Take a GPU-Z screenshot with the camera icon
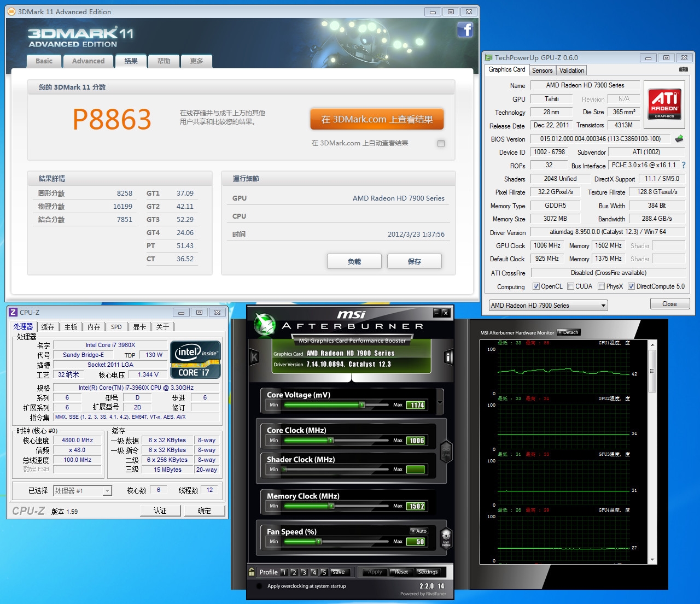The image size is (700, 604). click(x=683, y=69)
